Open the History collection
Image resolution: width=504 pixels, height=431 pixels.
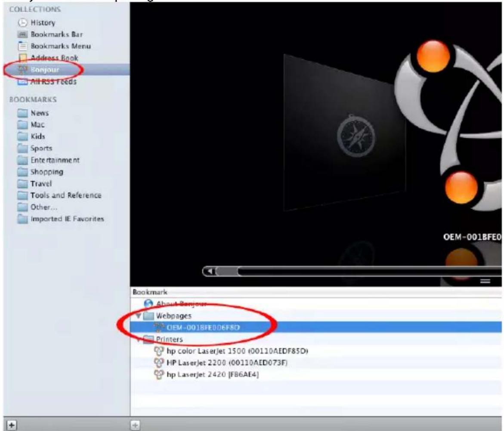click(x=43, y=22)
